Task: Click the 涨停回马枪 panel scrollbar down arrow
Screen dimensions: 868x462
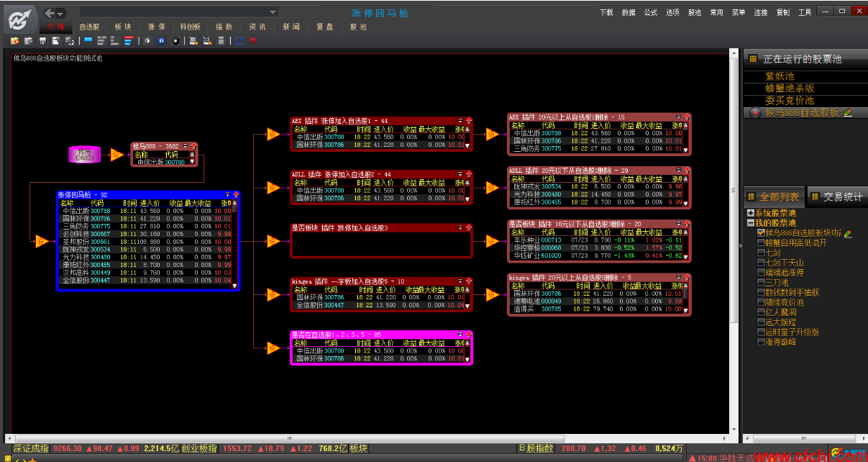Action: [x=234, y=286]
